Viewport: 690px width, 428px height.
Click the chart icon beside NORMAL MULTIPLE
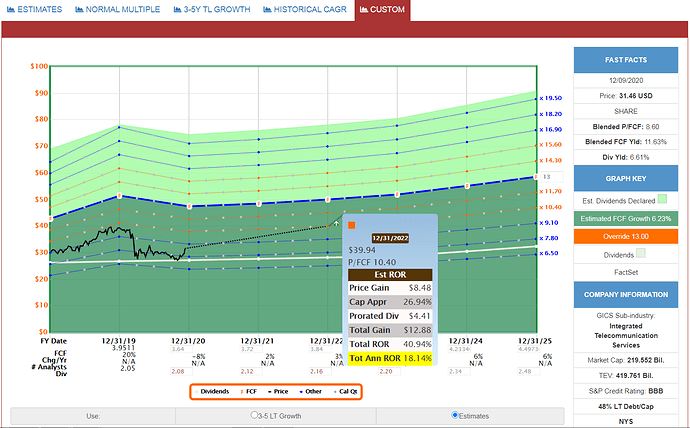[80, 9]
